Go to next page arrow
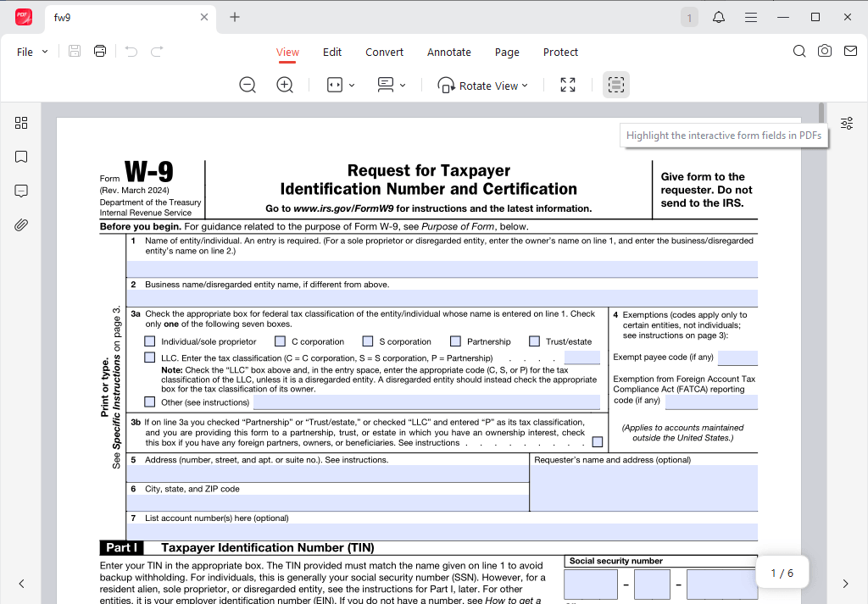The image size is (868, 604). [x=845, y=584]
